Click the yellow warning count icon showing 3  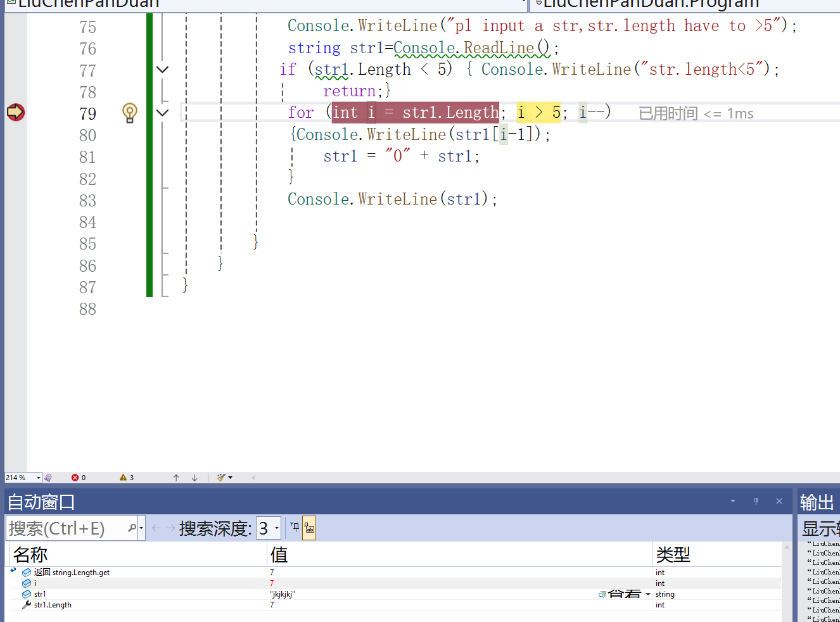point(123,478)
